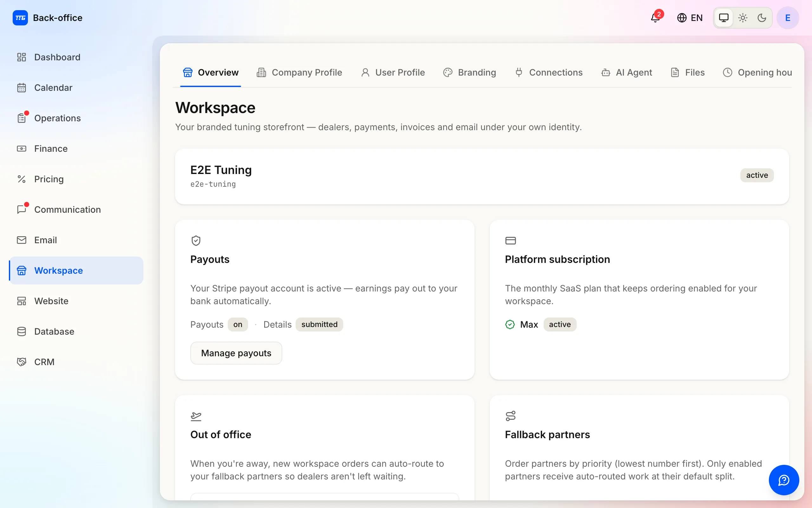Click the Workspace page heading
The width and height of the screenshot is (812, 508).
coord(215,108)
